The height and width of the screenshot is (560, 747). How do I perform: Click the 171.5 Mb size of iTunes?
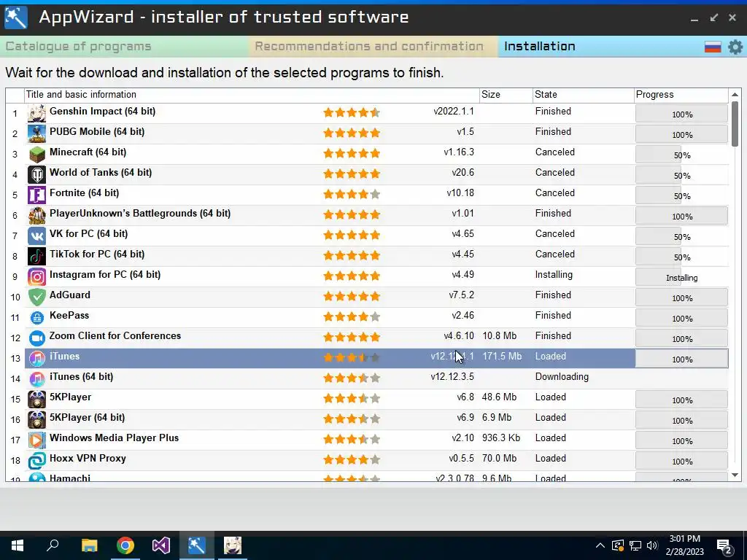502,356
